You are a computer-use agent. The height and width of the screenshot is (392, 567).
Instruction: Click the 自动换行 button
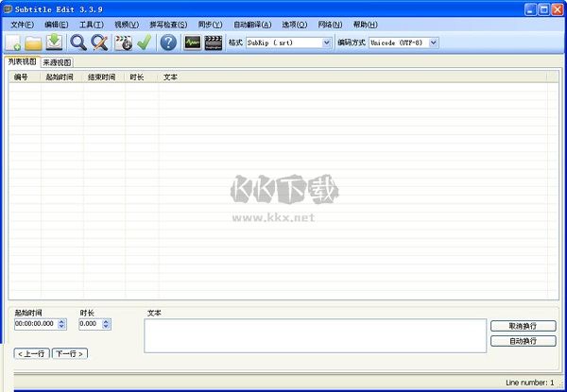point(523,340)
